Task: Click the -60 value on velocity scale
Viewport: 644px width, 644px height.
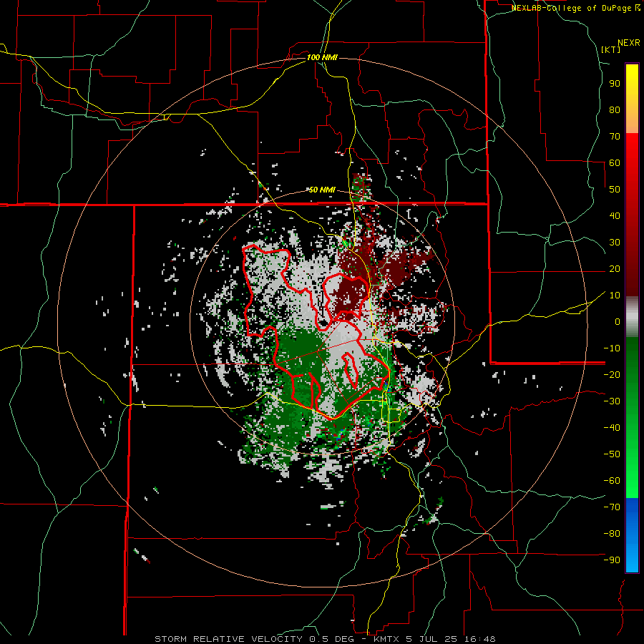Action: pos(612,481)
